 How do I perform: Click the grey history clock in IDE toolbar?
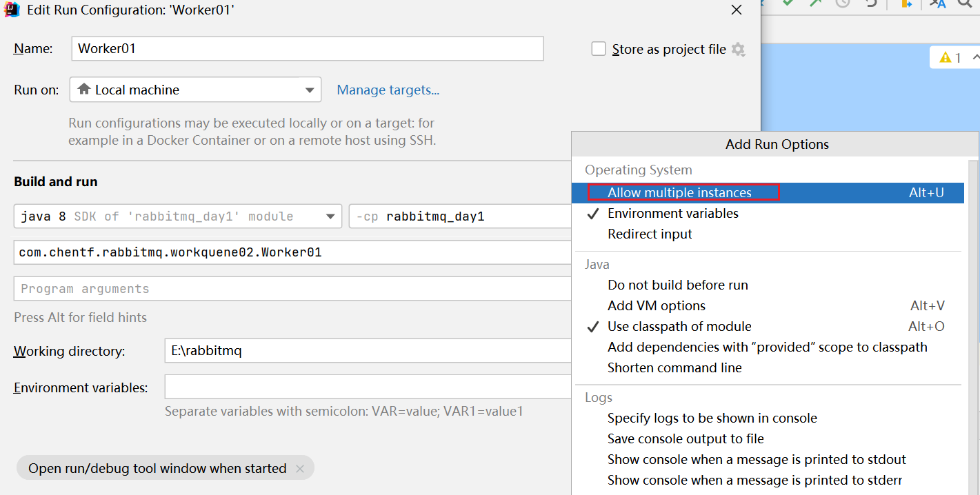click(842, 3)
